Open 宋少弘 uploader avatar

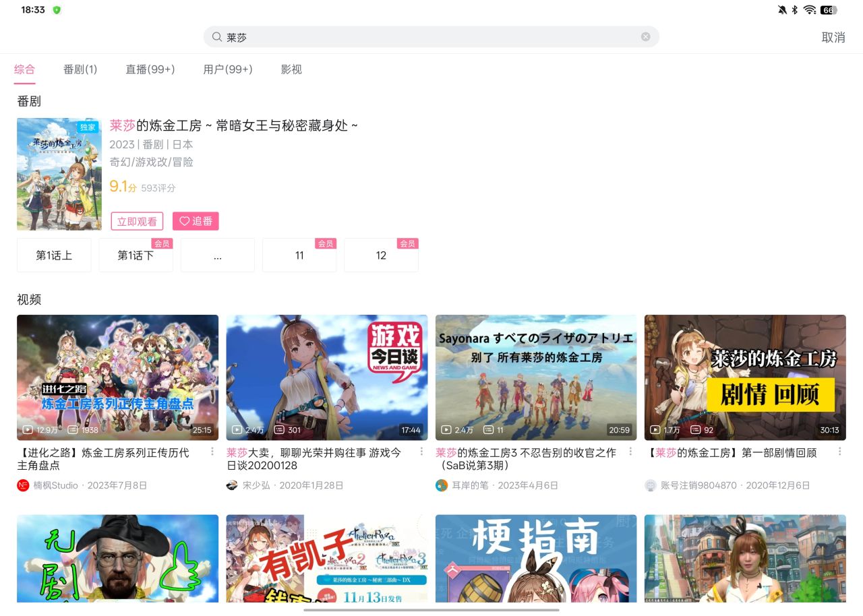coord(232,485)
